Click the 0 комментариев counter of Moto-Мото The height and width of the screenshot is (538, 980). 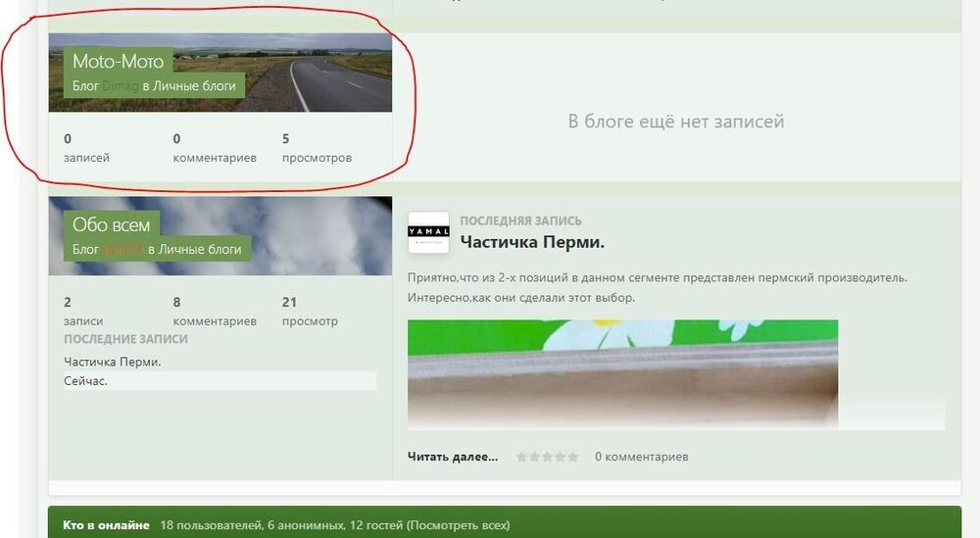(215, 148)
